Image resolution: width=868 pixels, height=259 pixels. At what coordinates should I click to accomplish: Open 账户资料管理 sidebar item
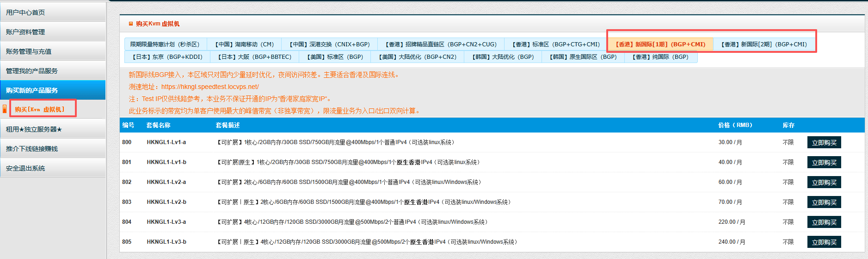coord(53,32)
